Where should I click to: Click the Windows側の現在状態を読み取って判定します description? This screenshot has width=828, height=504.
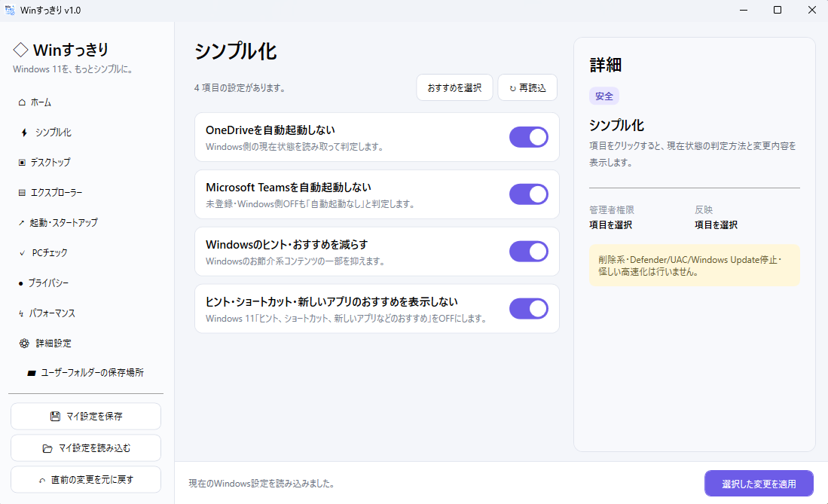pos(295,147)
